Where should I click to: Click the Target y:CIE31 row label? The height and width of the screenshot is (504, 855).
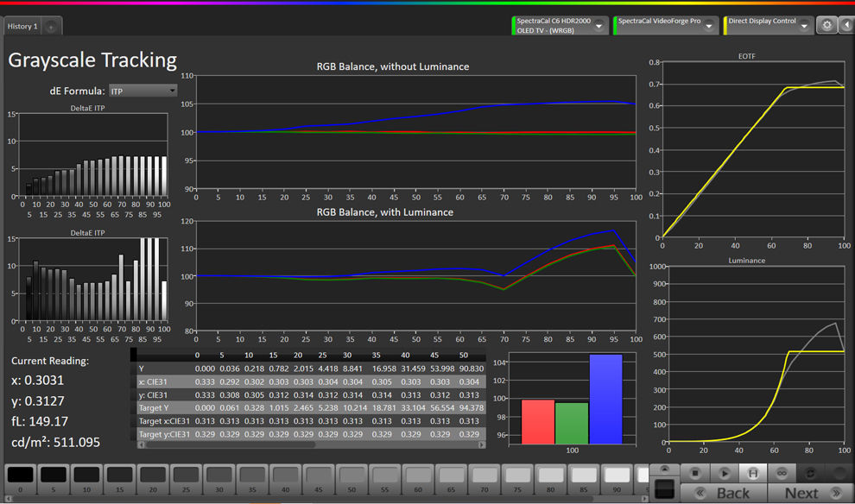click(x=164, y=434)
